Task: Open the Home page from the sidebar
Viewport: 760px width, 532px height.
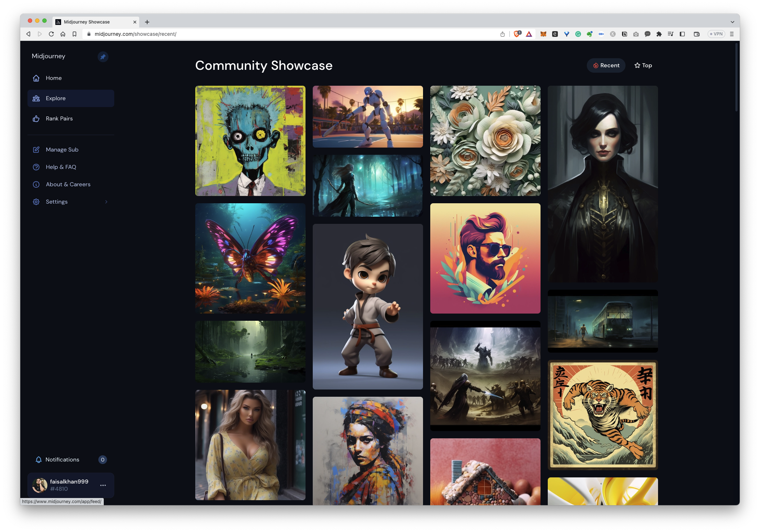Action: coord(54,78)
